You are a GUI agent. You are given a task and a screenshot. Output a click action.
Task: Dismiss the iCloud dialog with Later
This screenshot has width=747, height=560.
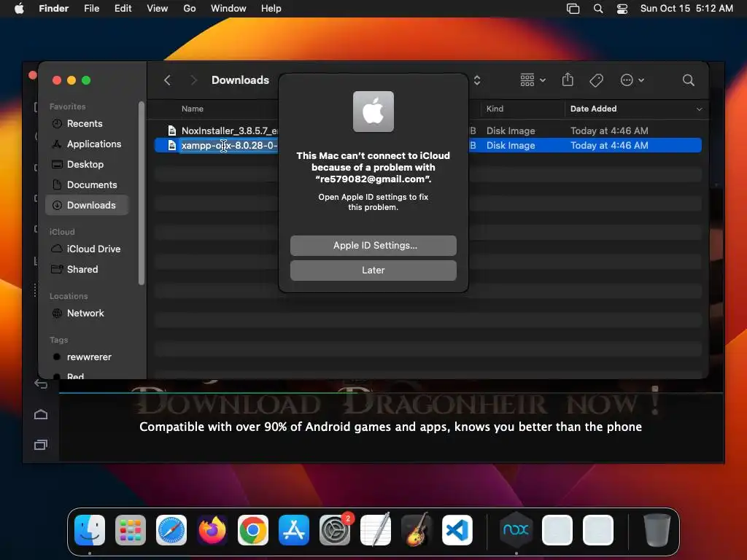tap(373, 270)
